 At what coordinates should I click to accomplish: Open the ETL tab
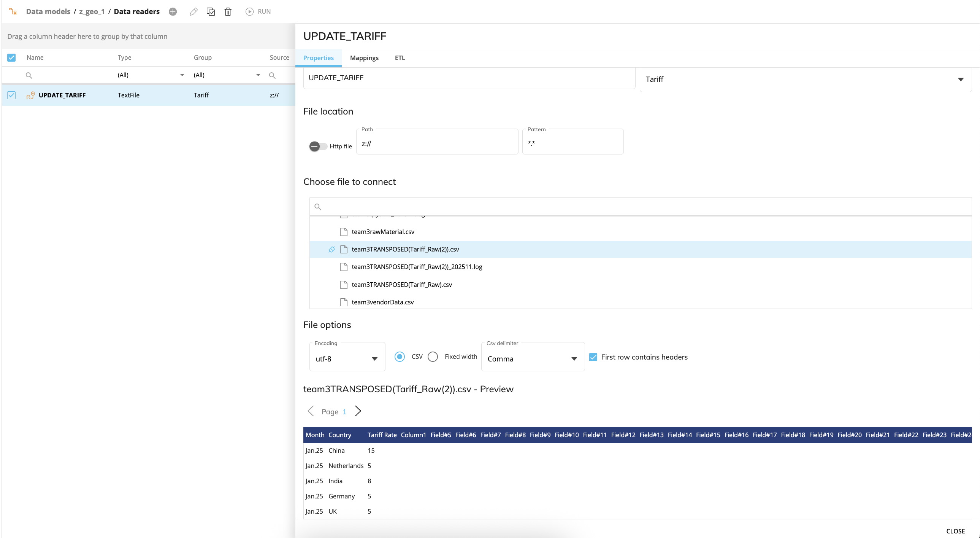click(400, 58)
